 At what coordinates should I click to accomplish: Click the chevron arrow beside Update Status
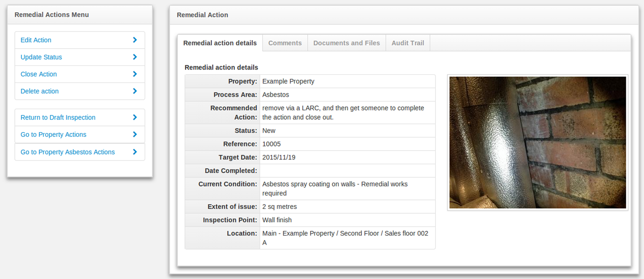135,57
